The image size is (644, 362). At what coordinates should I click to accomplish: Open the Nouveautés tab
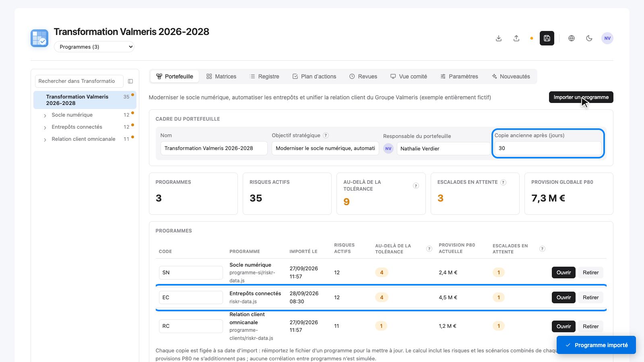pos(511,76)
